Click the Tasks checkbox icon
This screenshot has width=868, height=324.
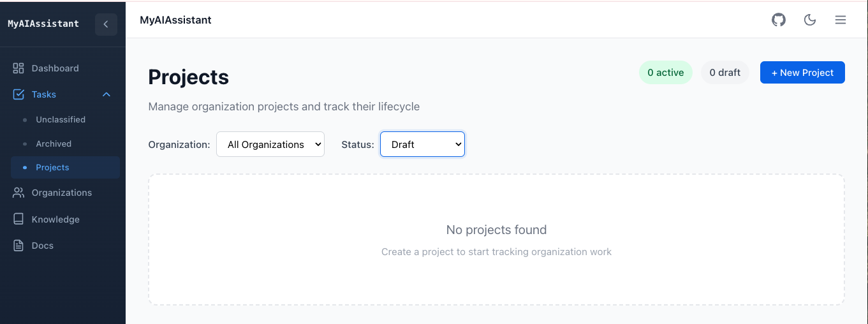pos(18,94)
